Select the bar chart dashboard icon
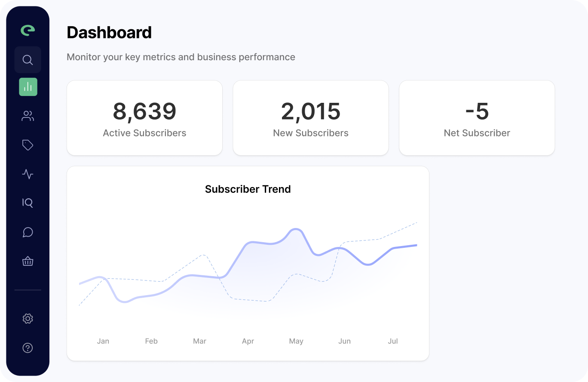The height and width of the screenshot is (382, 588). click(x=28, y=87)
